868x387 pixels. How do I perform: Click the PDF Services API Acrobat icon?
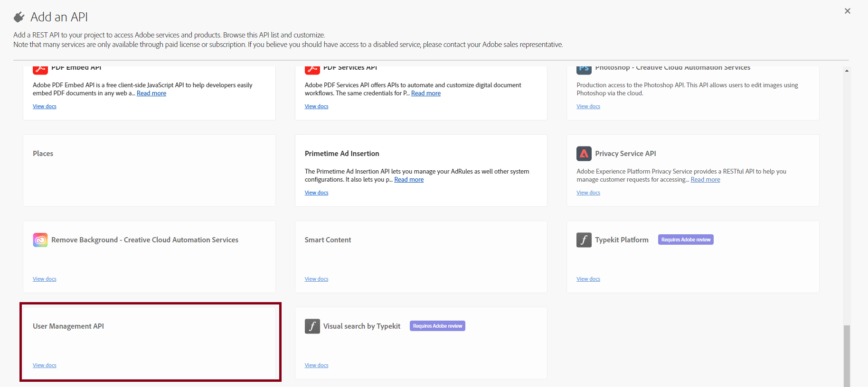click(x=312, y=70)
